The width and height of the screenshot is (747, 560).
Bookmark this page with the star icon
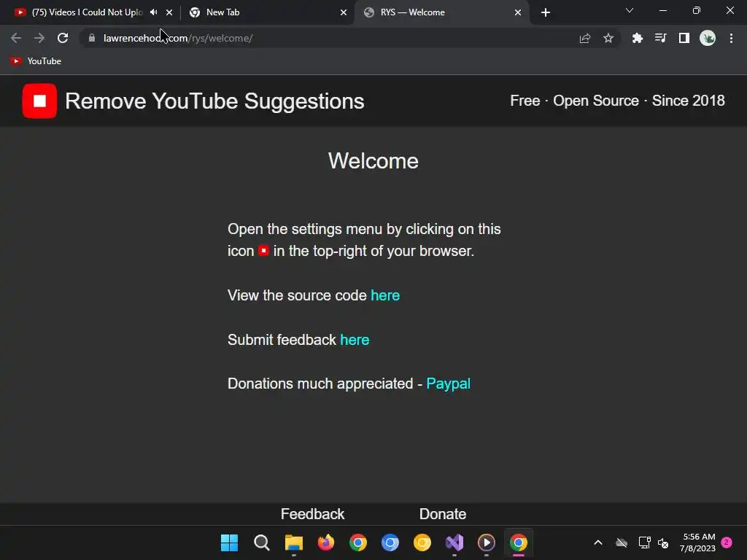pos(608,38)
